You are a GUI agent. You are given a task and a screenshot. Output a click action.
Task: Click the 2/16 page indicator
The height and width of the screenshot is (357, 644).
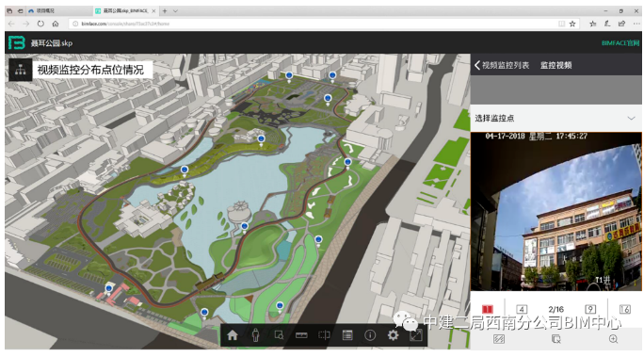[x=555, y=309]
